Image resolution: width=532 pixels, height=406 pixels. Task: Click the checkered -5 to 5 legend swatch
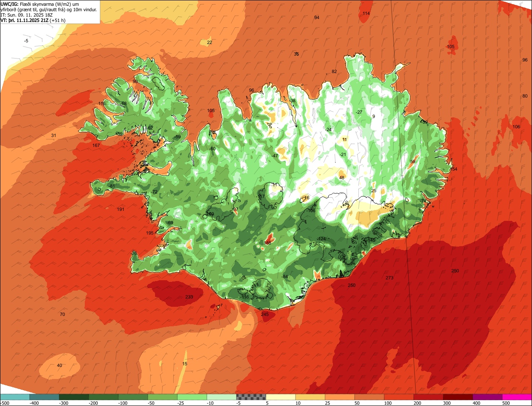coord(251,396)
